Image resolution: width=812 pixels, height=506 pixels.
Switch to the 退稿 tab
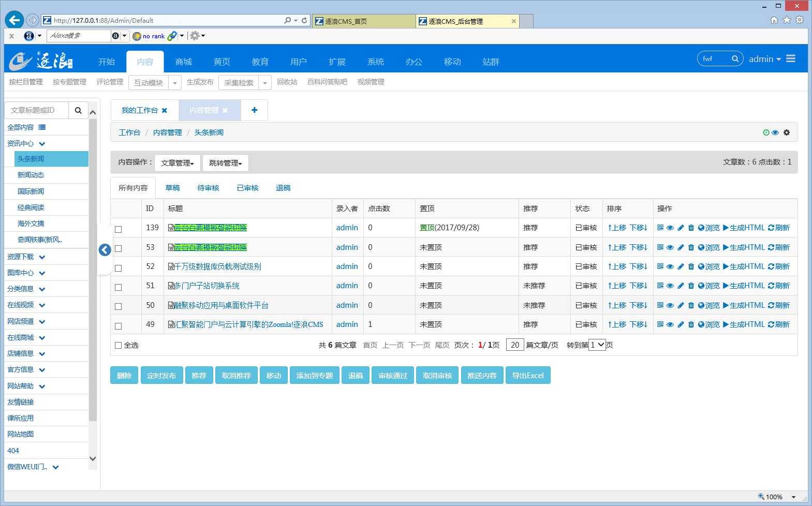[283, 188]
